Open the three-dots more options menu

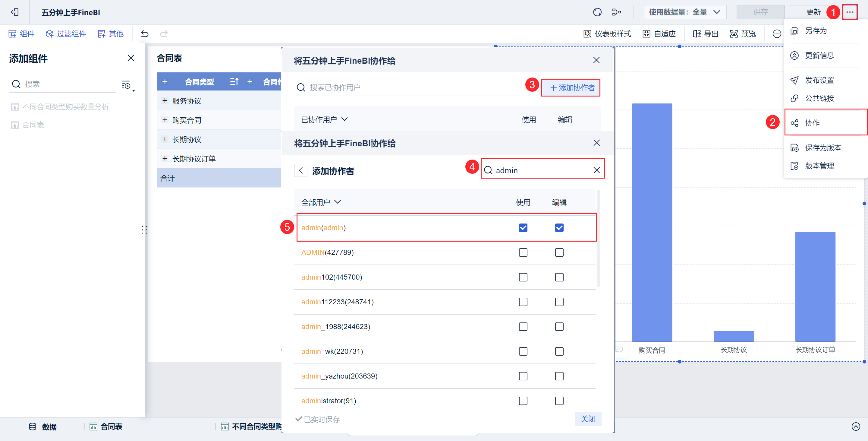pyautogui.click(x=850, y=12)
